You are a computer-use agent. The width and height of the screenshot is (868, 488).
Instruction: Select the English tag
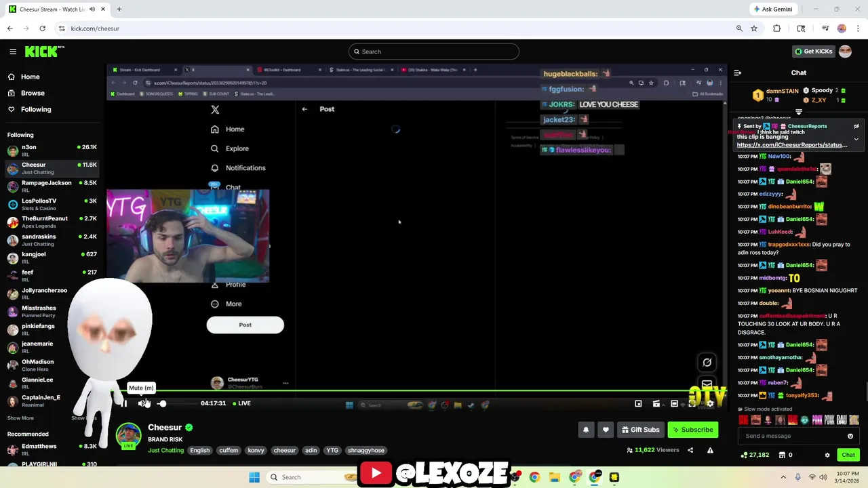[x=199, y=450]
